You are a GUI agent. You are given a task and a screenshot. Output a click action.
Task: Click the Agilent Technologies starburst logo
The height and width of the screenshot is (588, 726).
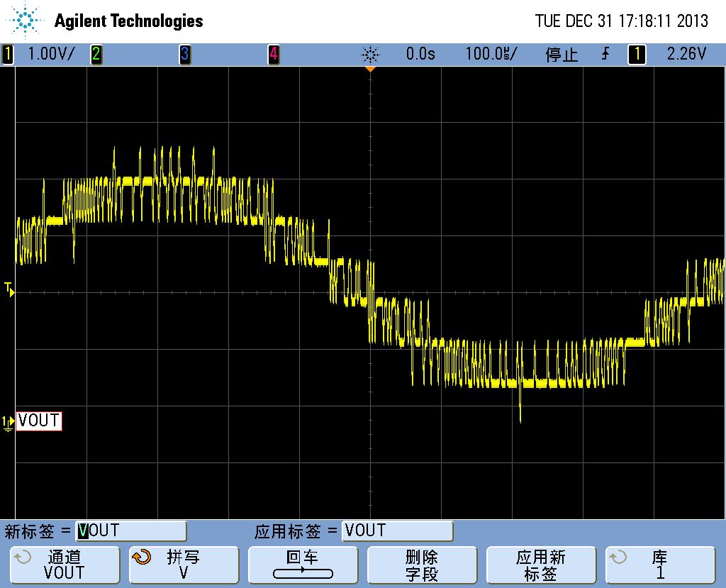pyautogui.click(x=25, y=20)
